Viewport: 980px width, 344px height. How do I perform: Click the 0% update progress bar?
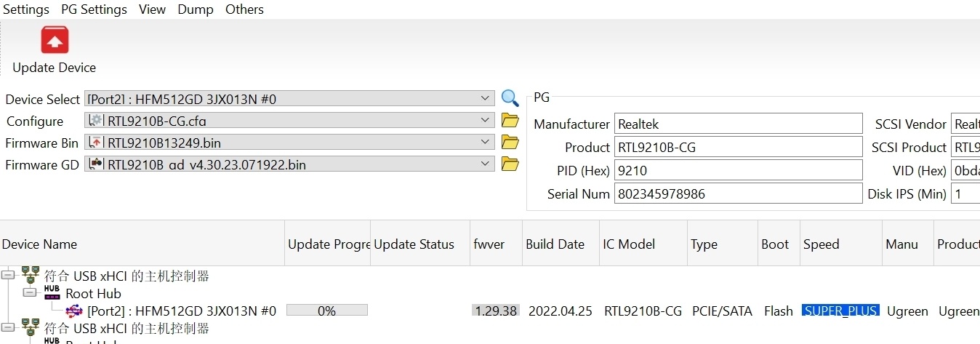pos(327,311)
